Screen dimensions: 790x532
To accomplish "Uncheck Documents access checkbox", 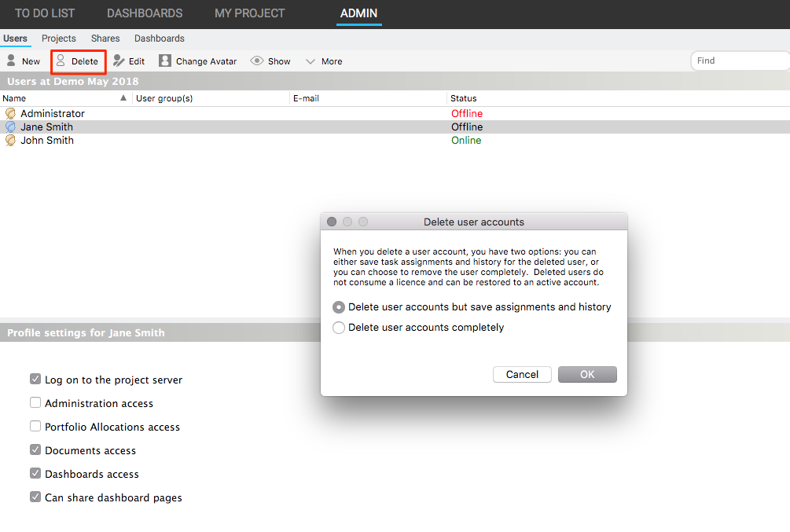I will (x=35, y=450).
